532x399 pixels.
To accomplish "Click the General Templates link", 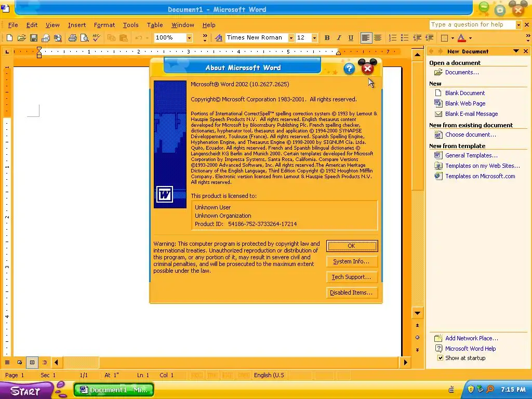I will coord(471,155).
